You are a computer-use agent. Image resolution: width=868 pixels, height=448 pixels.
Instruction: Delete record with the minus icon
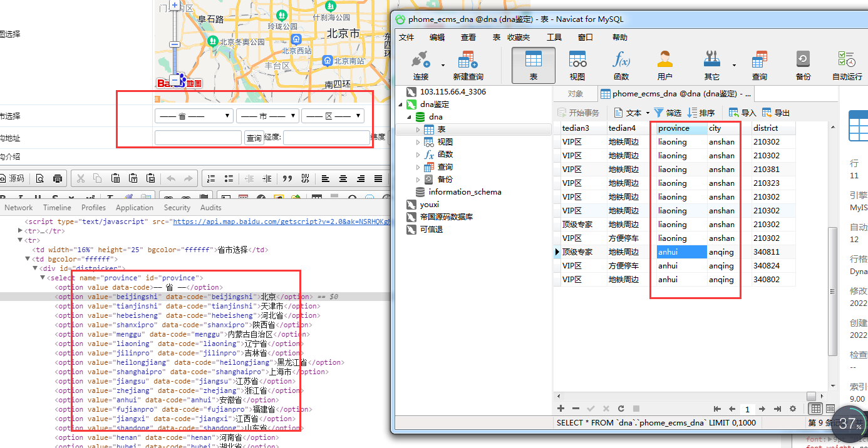575,409
